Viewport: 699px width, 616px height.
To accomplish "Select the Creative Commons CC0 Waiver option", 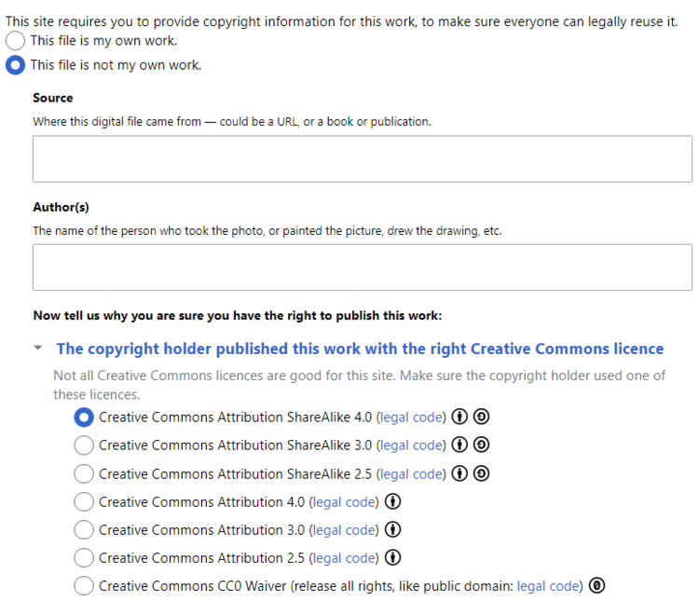I will 84,586.
